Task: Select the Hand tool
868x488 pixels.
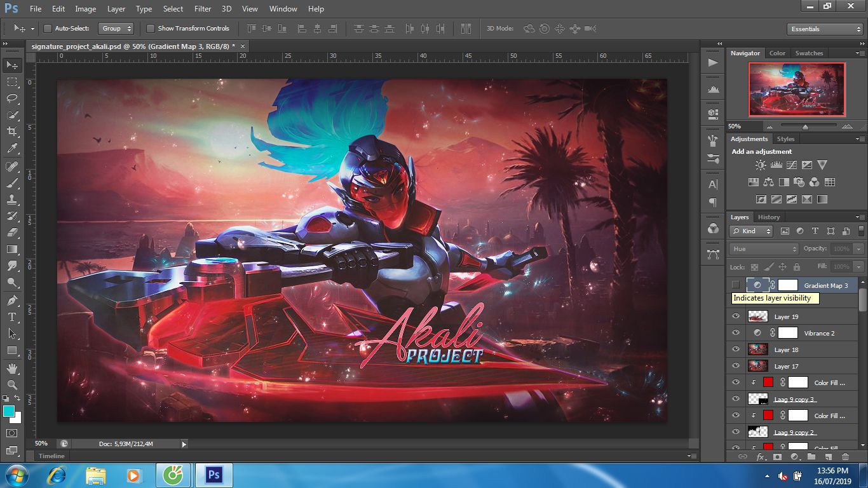Action: pyautogui.click(x=12, y=368)
